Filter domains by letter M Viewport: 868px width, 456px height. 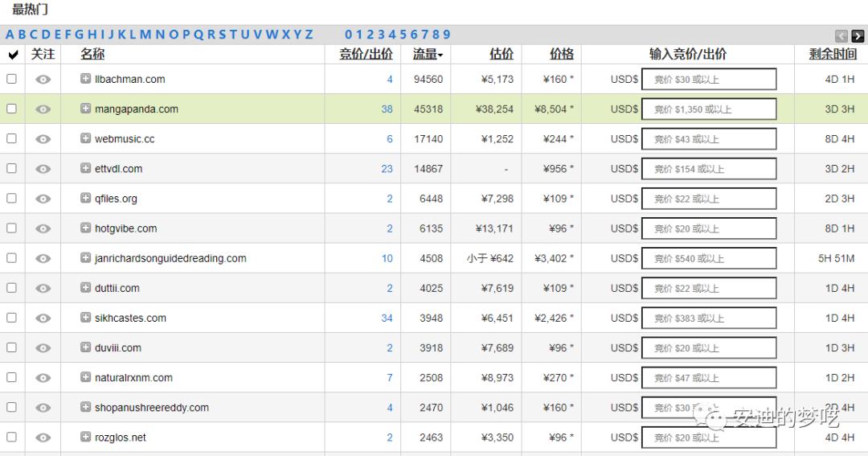[145, 35]
